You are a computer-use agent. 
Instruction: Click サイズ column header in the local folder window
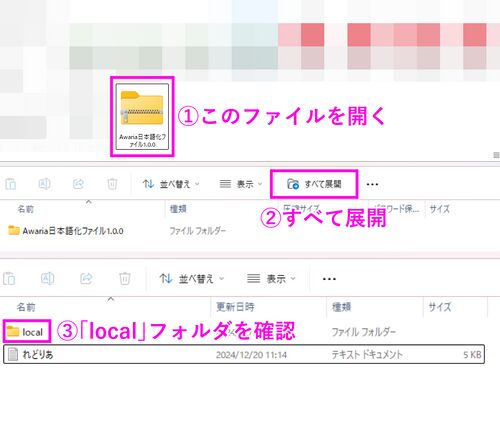[440, 307]
